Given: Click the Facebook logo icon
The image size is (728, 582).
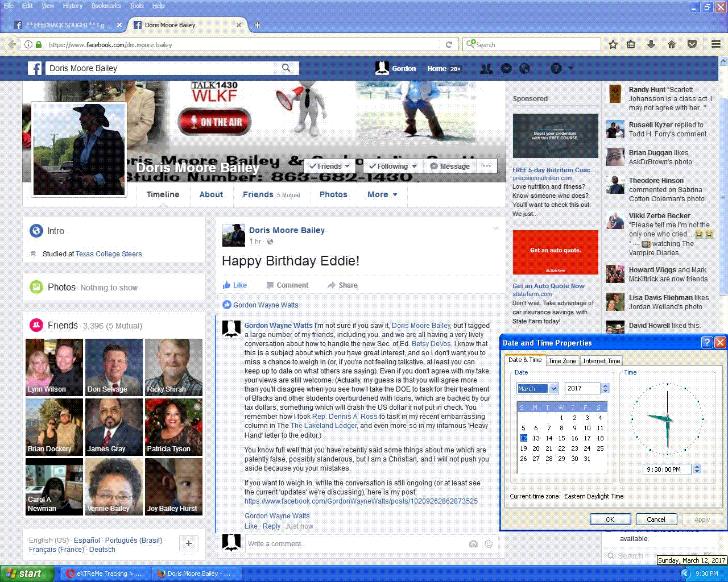Looking at the screenshot, I should tap(35, 69).
